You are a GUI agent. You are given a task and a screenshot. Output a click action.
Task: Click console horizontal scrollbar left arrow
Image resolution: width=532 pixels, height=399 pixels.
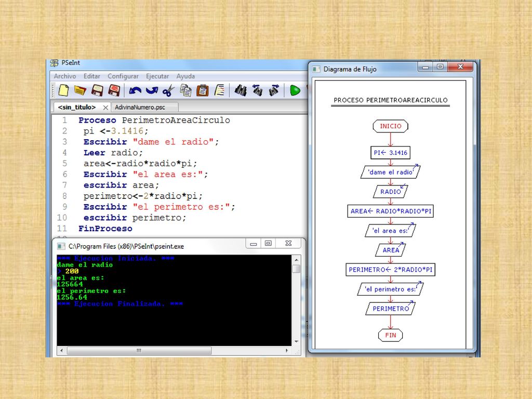pyautogui.click(x=61, y=351)
